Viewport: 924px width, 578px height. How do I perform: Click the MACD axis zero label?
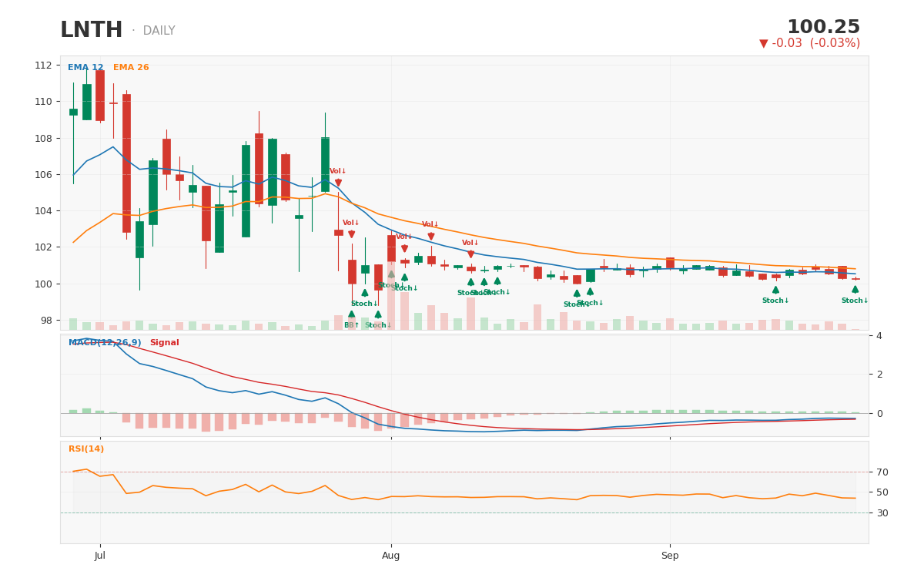(879, 414)
